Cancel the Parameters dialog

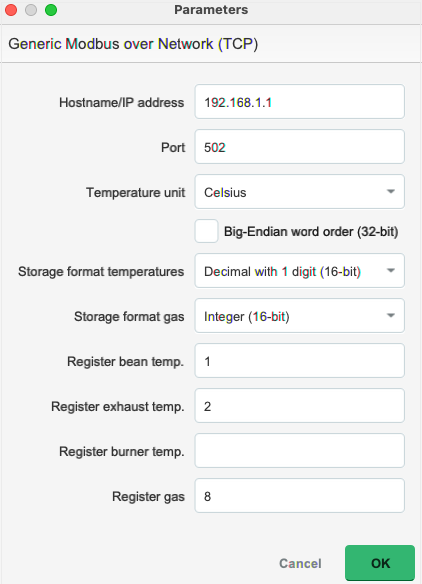pyautogui.click(x=300, y=564)
